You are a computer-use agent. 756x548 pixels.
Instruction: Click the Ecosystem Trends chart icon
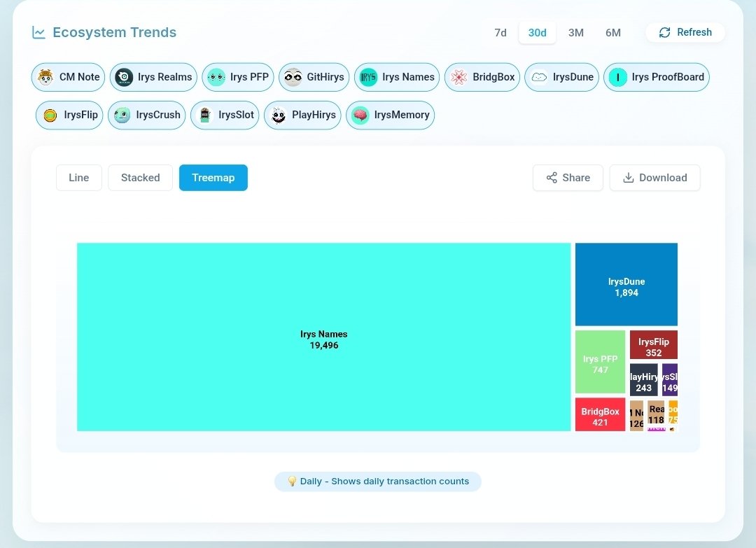click(38, 32)
